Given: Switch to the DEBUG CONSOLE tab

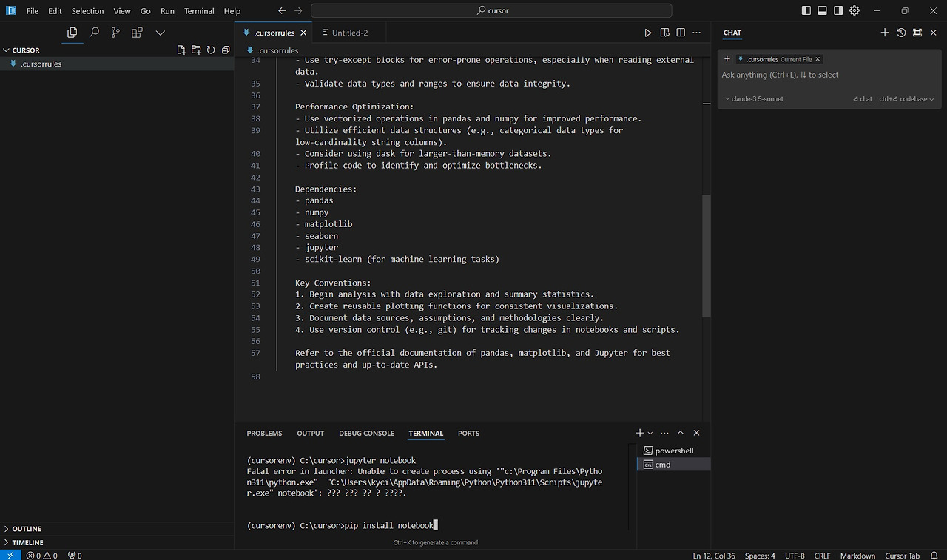Looking at the screenshot, I should [x=366, y=433].
